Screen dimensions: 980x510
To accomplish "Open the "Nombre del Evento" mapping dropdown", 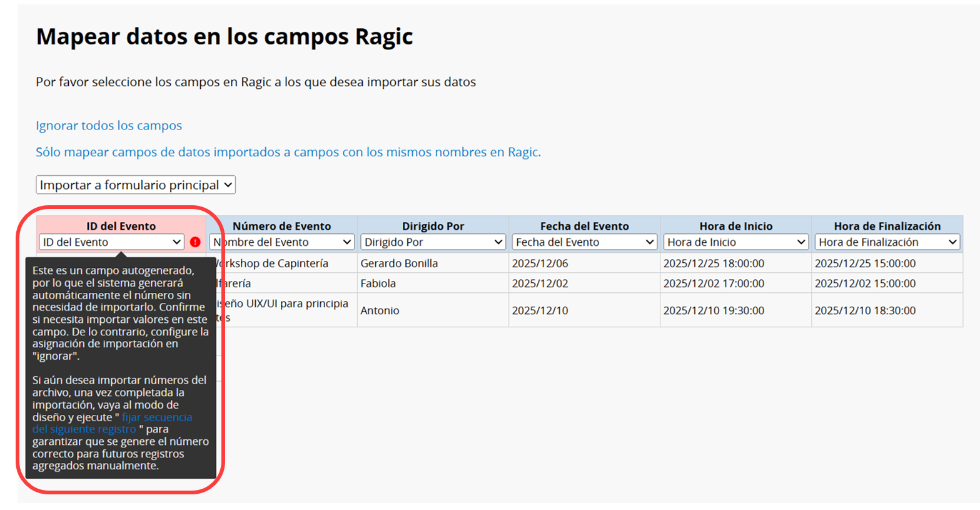I will tap(282, 242).
